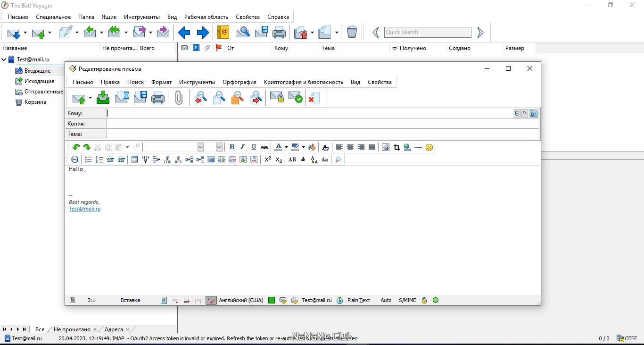
Task: Click the trash delete icon in main toolbar
Action: click(x=352, y=32)
